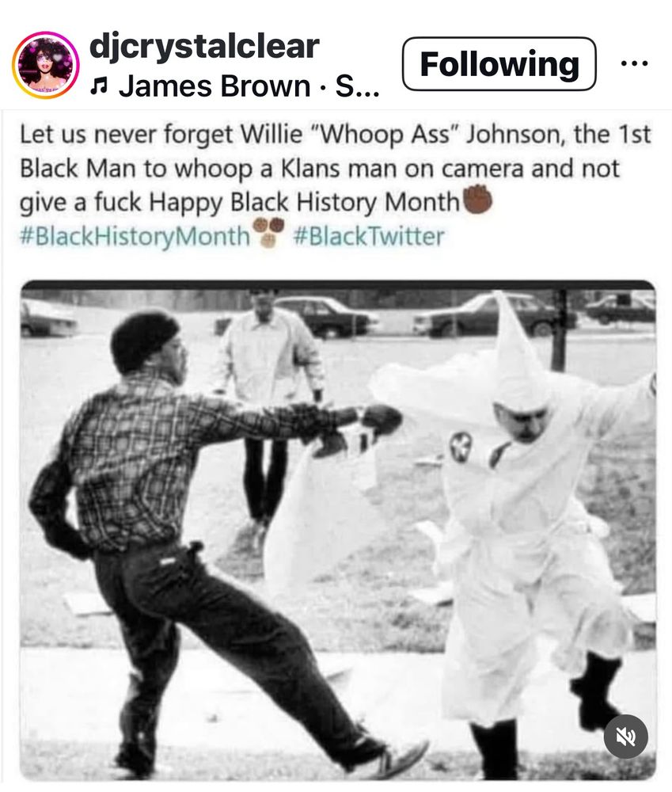The image size is (672, 792).
Task: Click the trio of fists emoji
Action: click(268, 232)
